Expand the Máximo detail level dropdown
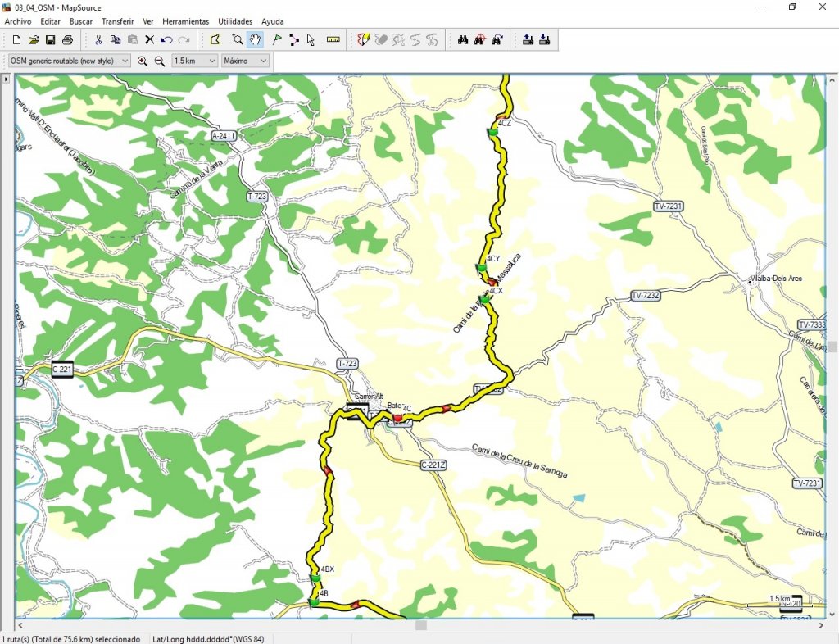 pyautogui.click(x=245, y=61)
